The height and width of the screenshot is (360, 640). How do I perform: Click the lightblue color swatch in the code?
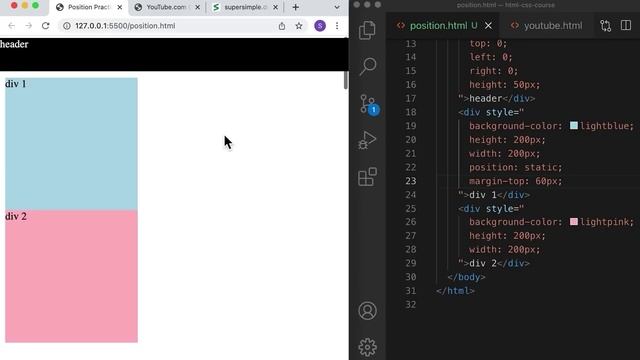click(x=573, y=125)
